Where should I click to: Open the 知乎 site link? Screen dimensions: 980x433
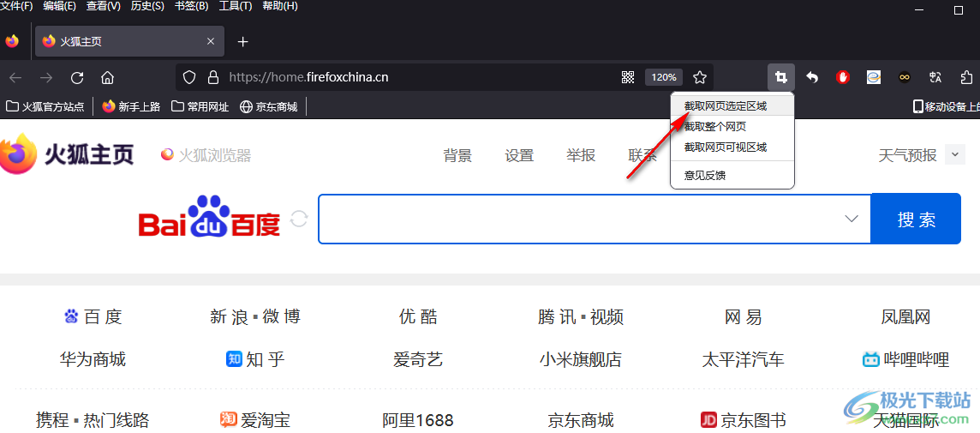click(255, 359)
